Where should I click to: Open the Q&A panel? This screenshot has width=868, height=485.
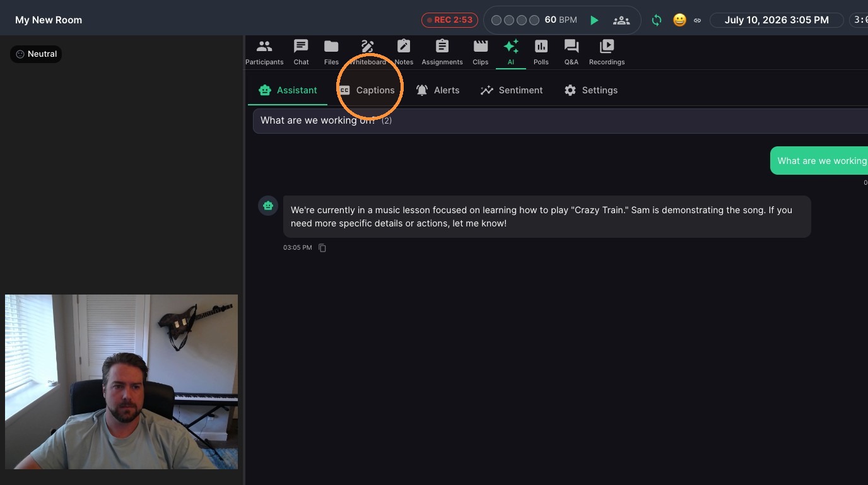point(572,52)
